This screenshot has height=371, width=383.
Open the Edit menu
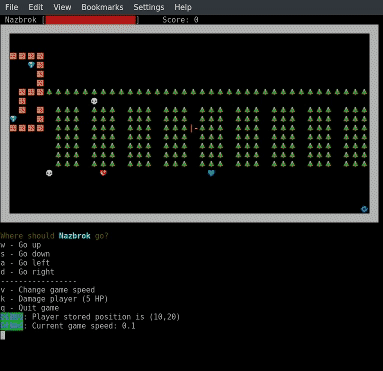coord(36,7)
